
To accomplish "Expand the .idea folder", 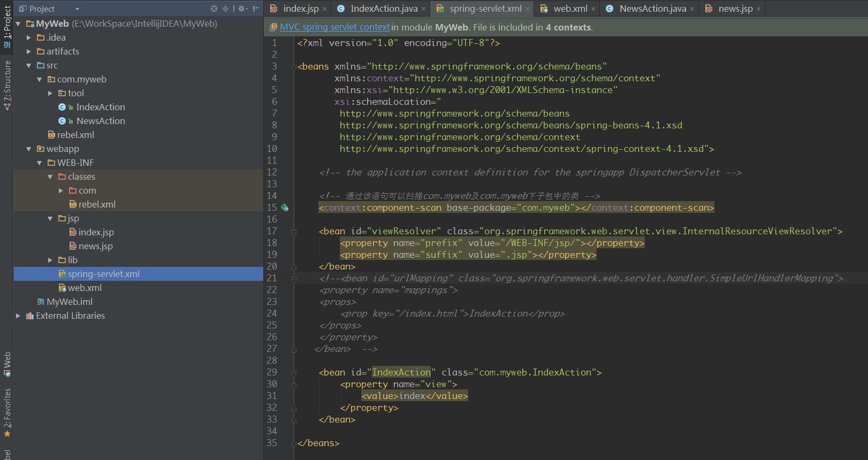I will [29, 37].
